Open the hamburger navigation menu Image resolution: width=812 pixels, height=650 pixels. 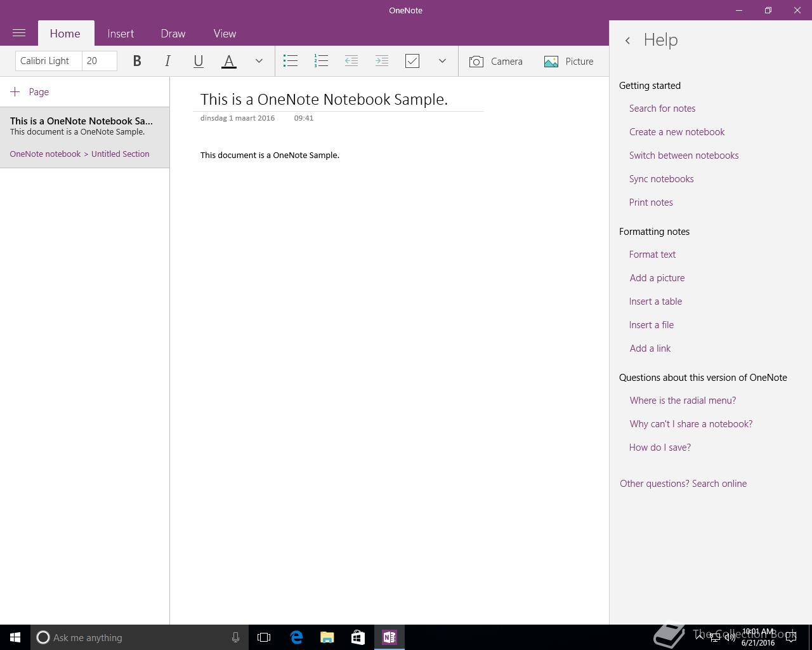pos(19,33)
